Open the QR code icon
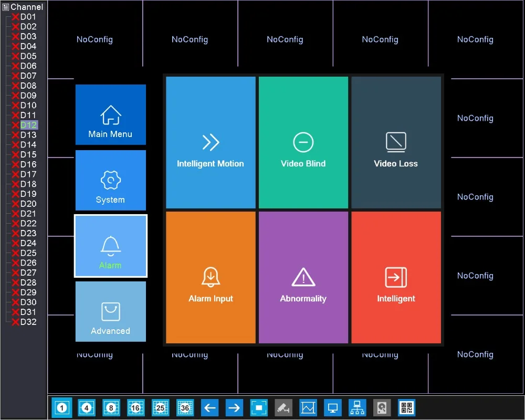This screenshot has width=525, height=420. 406,407
